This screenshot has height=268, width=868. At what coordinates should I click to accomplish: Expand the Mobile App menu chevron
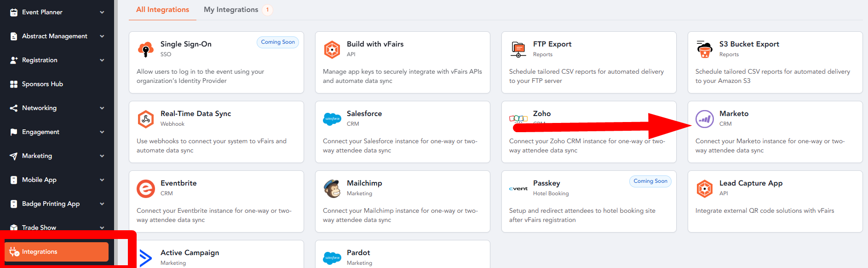coord(102,180)
